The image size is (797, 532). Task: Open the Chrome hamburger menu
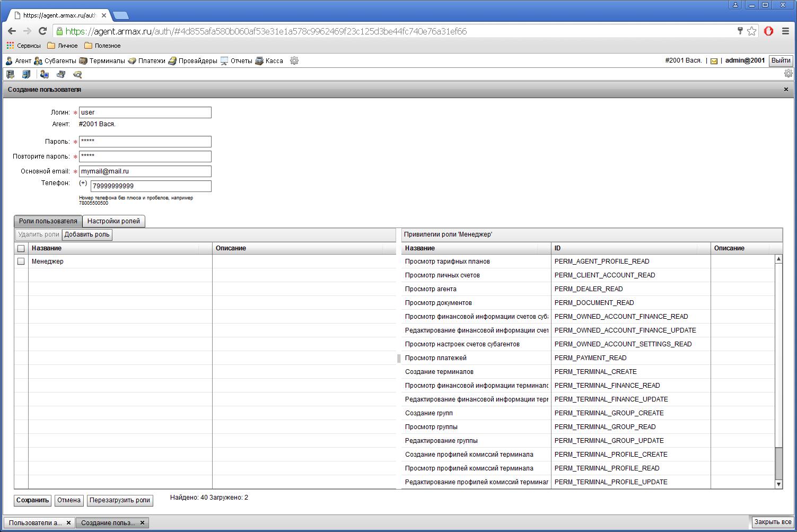[785, 31]
